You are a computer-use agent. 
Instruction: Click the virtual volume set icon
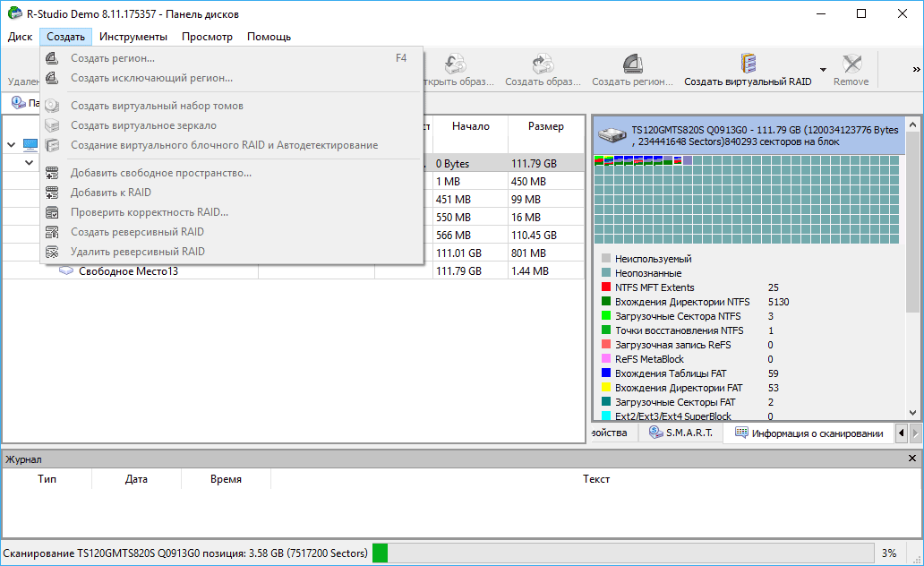(52, 106)
